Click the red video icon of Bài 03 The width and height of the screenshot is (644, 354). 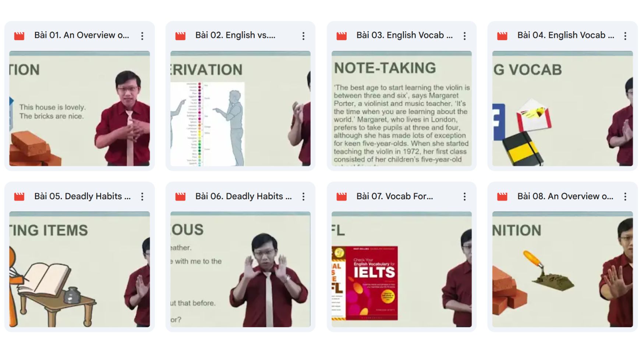pyautogui.click(x=342, y=36)
